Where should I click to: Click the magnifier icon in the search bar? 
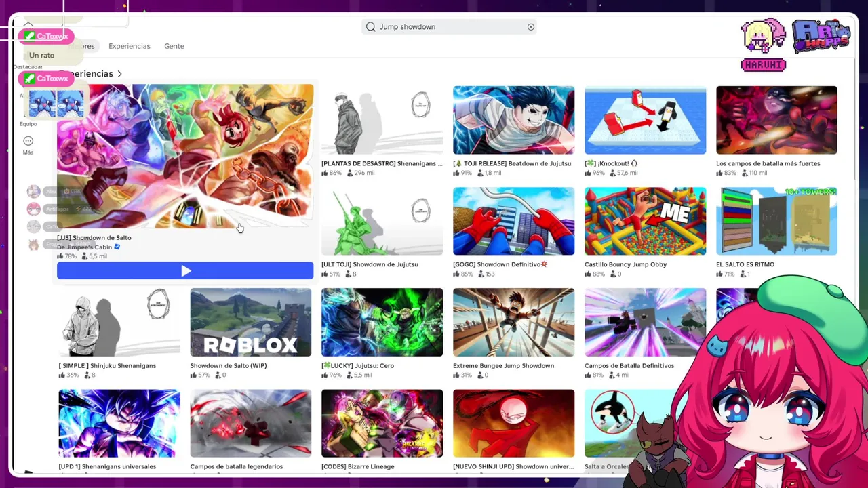[371, 27]
